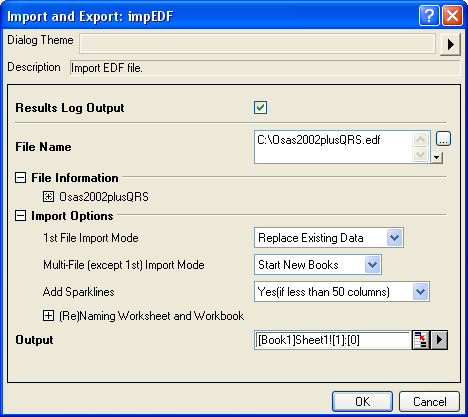Click the File Name up scroll arrow
Screen dimensions: 468x417
pyautogui.click(x=420, y=139)
